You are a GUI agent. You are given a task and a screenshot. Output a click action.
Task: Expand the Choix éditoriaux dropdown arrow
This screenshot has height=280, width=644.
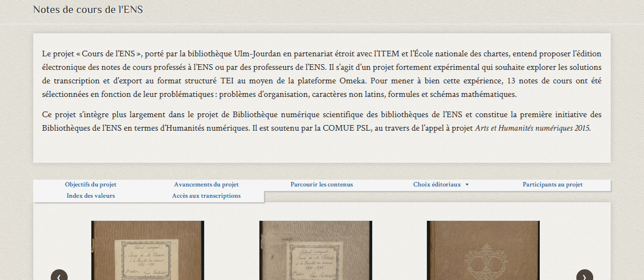(467, 185)
